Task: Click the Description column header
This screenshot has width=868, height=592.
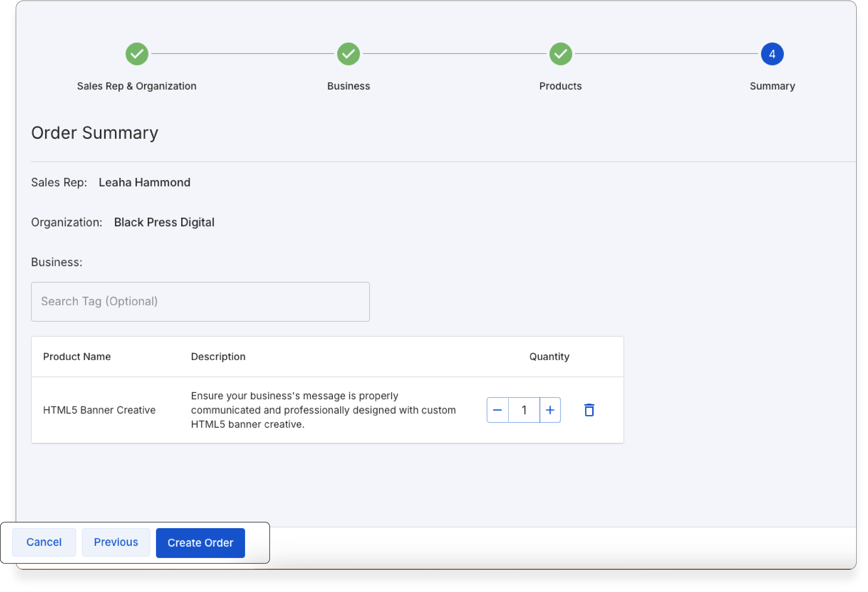Action: (x=218, y=357)
